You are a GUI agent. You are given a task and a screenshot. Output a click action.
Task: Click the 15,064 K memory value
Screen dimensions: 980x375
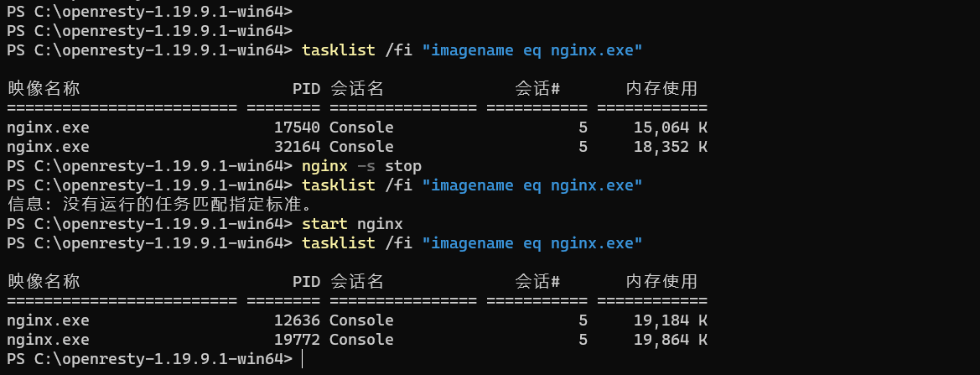tap(671, 128)
